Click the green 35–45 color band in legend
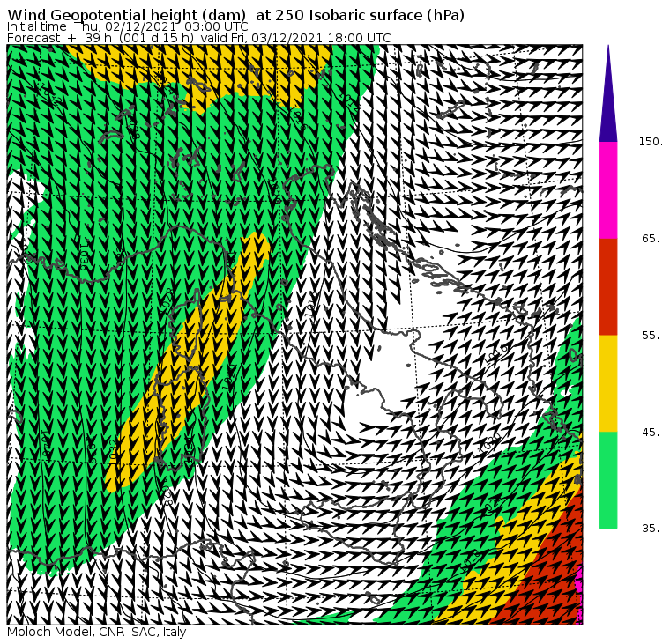This screenshot has width=670, height=644. pos(608,480)
